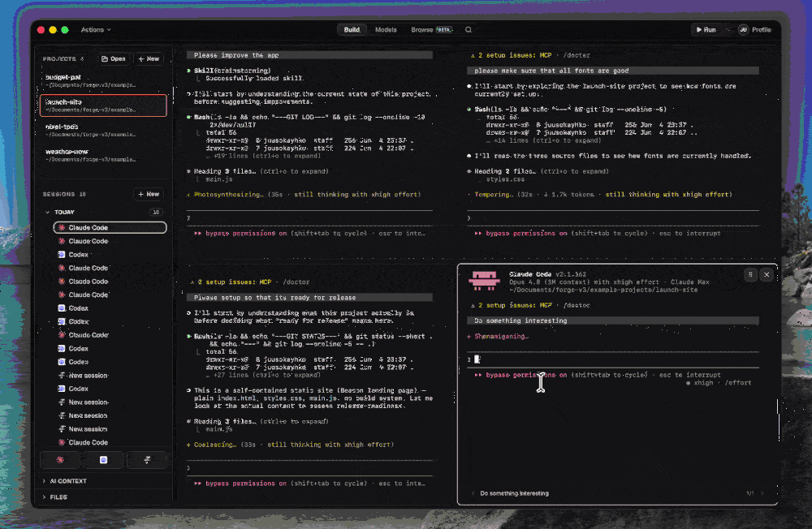Toggle bypass permissions in focused Claude panel
Screen dimensions: 812x529
coord(526,375)
